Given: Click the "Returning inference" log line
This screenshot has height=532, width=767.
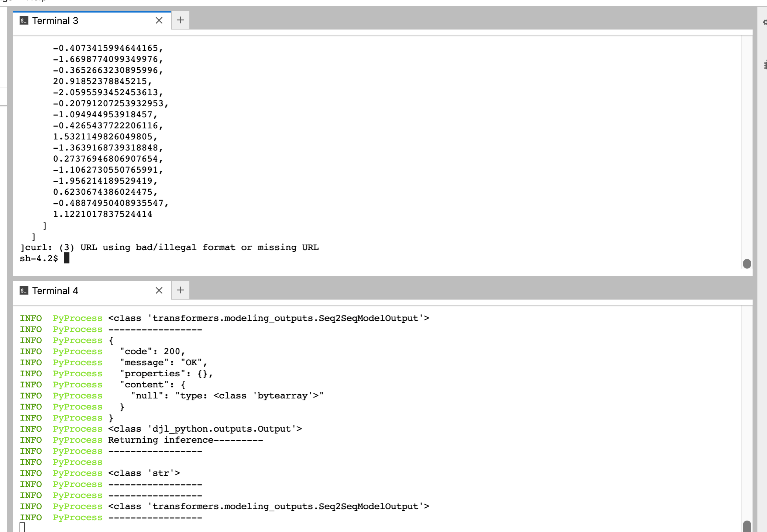Looking at the screenshot, I should pyautogui.click(x=185, y=440).
